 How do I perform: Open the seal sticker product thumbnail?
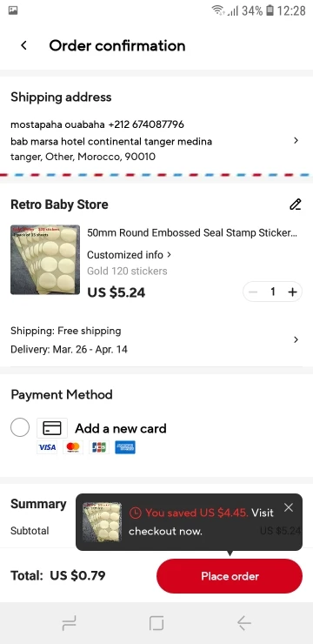pos(45,259)
